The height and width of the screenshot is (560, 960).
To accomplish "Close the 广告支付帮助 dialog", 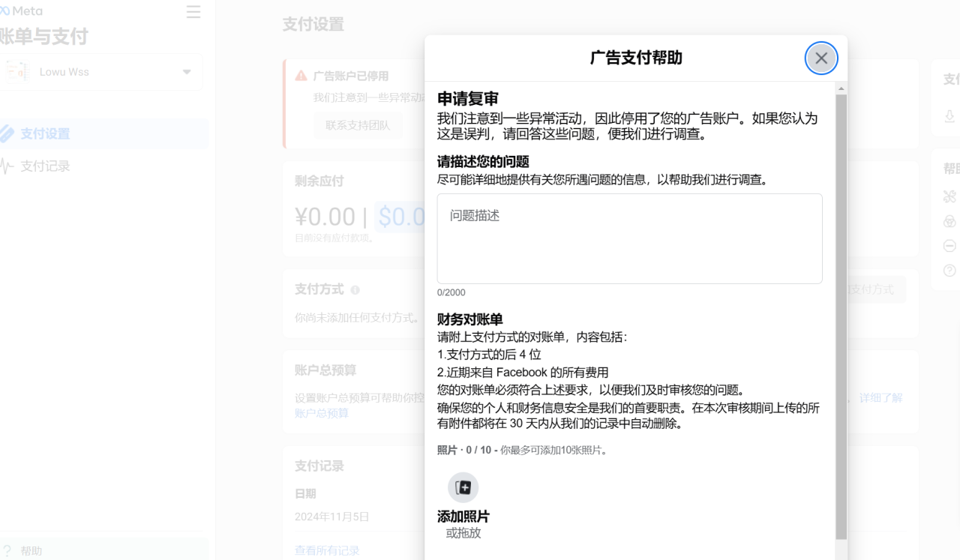I will click(821, 58).
